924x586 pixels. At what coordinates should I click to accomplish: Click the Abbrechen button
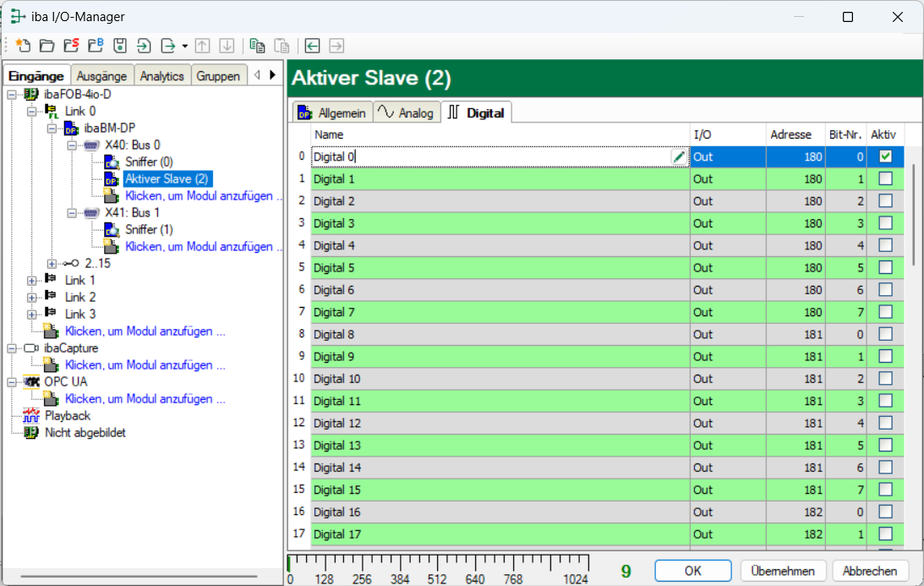[870, 571]
